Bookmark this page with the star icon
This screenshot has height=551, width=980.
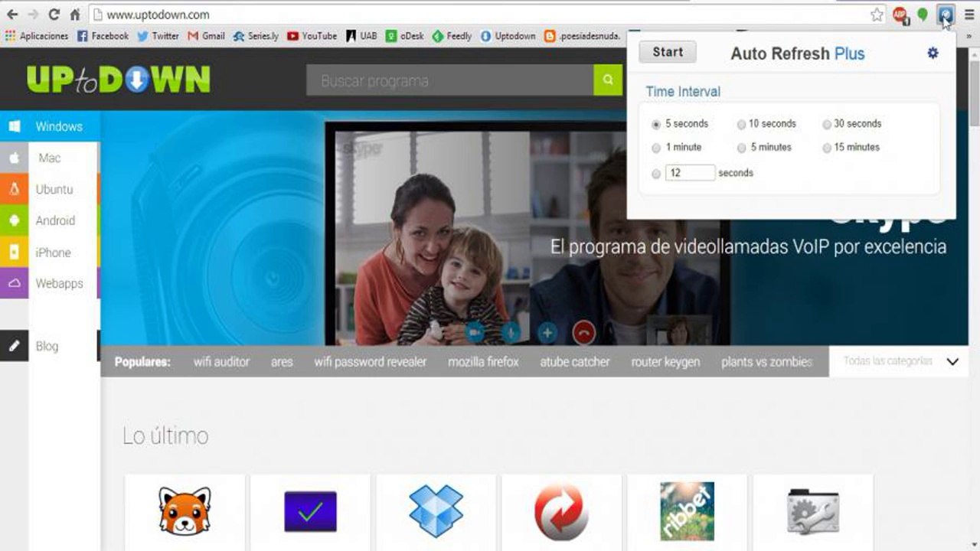877,15
